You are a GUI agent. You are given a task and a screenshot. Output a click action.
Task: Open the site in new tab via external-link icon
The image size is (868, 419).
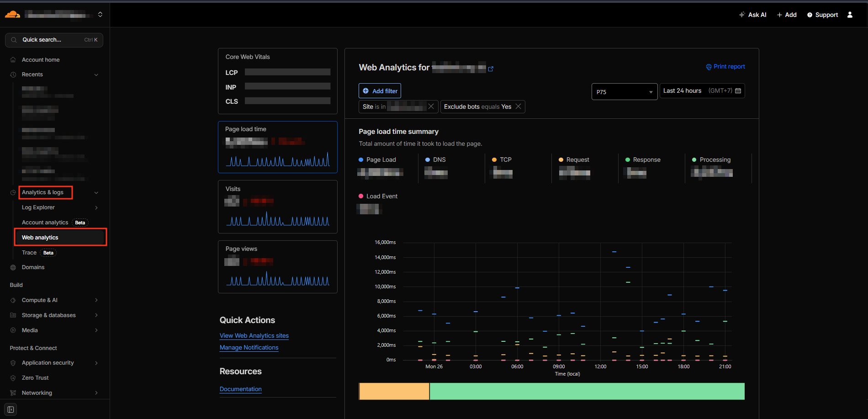(x=491, y=69)
